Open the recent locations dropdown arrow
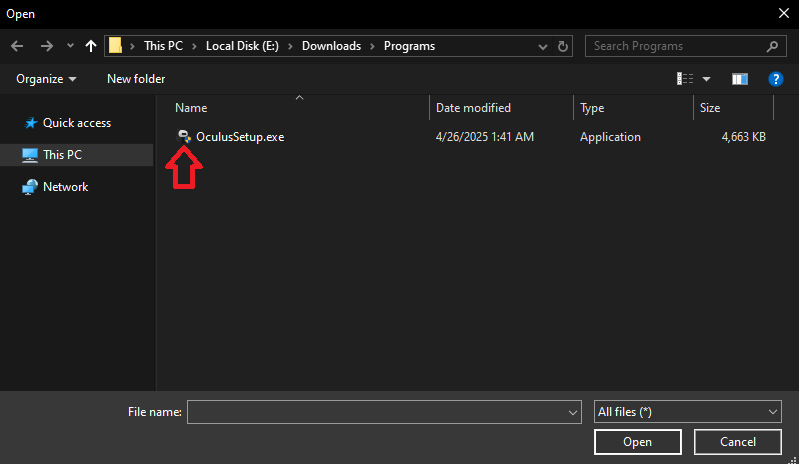Viewport: 799px width, 464px height. (x=70, y=46)
